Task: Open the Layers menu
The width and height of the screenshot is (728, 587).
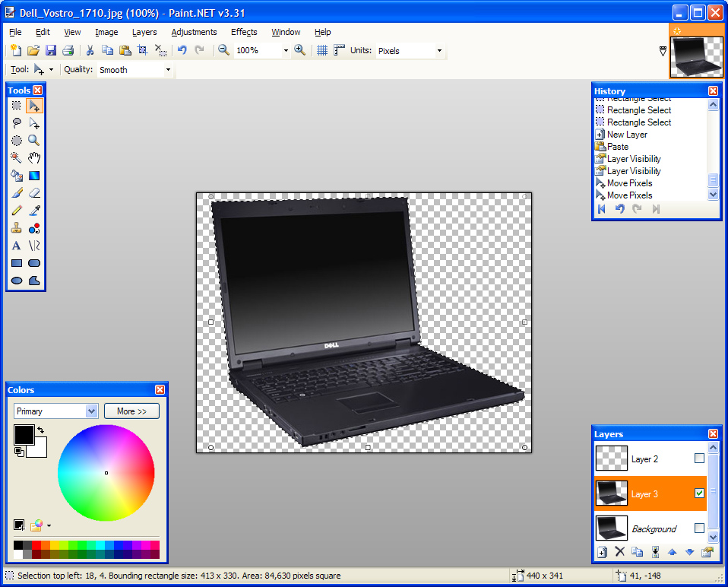Action: coord(144,32)
